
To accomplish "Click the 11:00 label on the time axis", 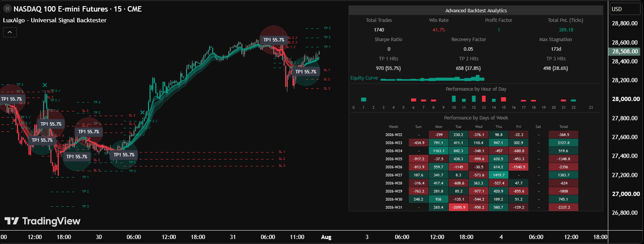I will [x=297, y=237].
